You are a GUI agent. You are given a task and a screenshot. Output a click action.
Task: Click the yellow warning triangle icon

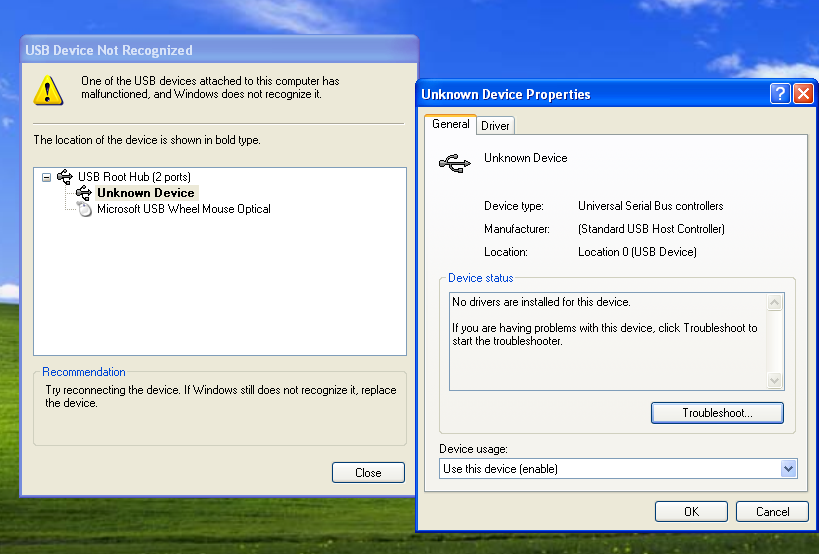[47, 89]
